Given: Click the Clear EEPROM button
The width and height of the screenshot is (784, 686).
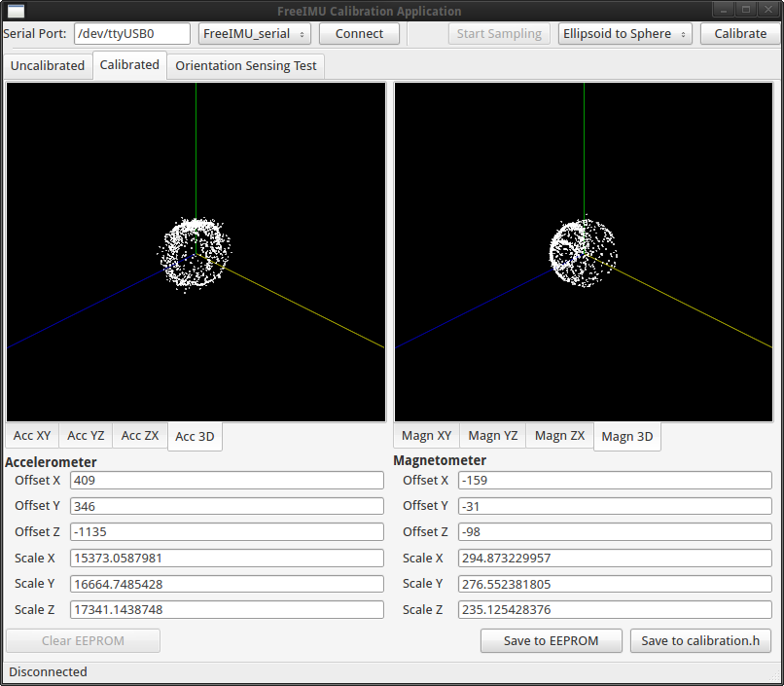Looking at the screenshot, I should (83, 640).
